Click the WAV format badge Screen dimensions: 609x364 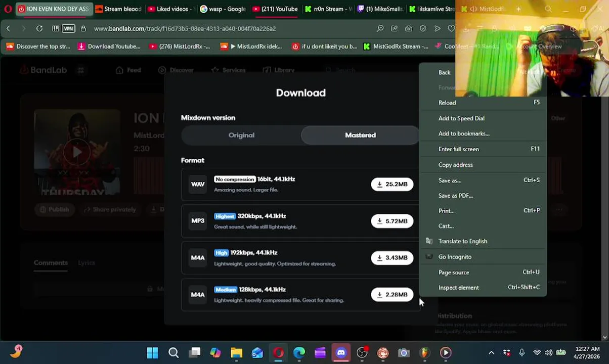(x=198, y=185)
